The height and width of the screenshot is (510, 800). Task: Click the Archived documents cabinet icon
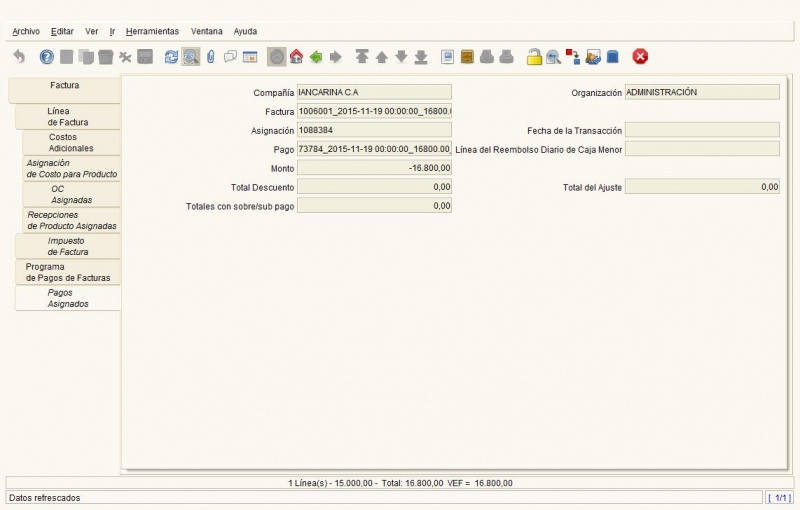coord(467,57)
